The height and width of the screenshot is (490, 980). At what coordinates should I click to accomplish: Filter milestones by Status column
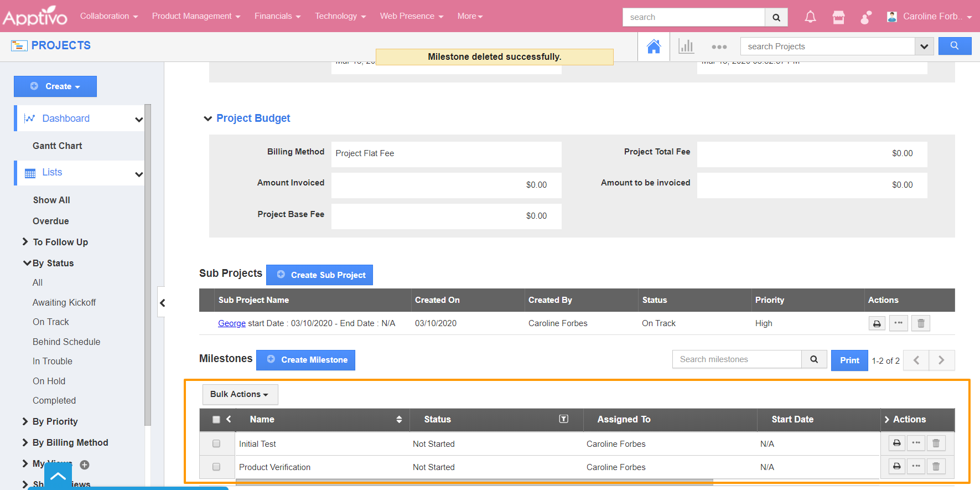[563, 419]
